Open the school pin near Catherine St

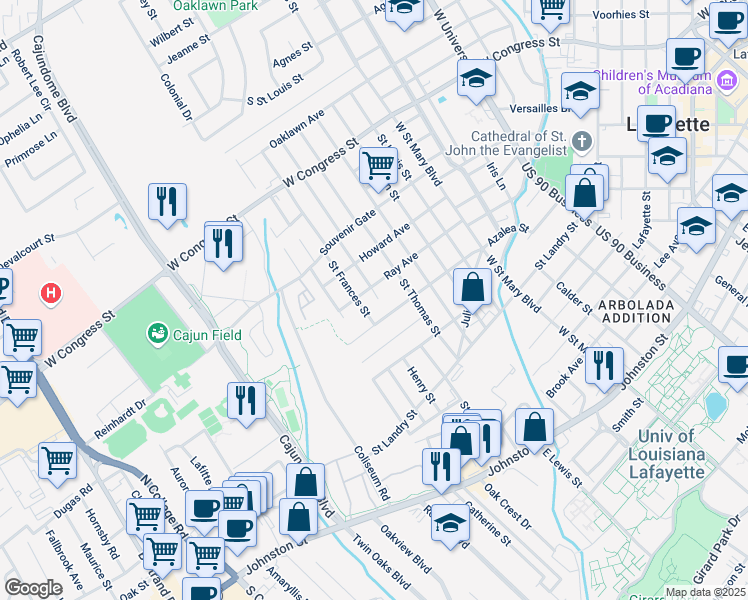pos(450,527)
